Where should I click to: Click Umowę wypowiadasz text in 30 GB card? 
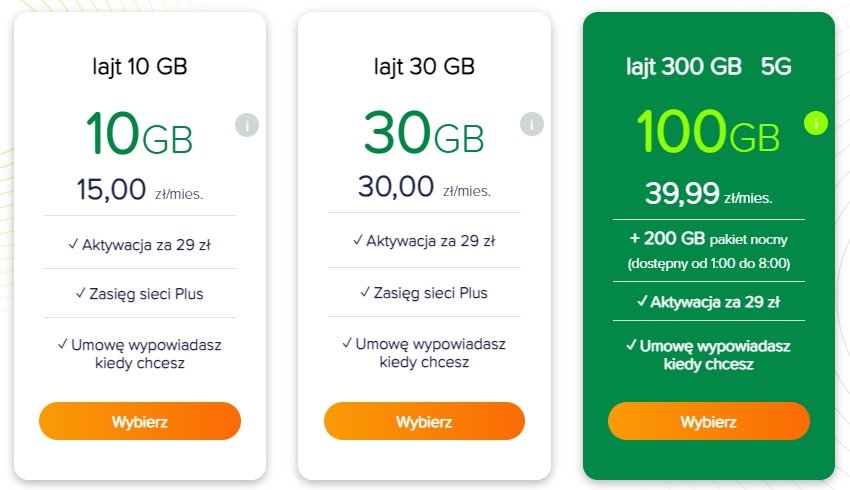tap(424, 352)
